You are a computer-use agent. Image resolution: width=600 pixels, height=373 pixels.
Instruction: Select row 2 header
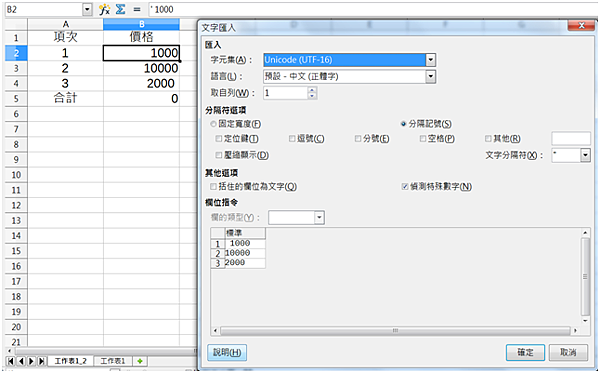[x=16, y=53]
